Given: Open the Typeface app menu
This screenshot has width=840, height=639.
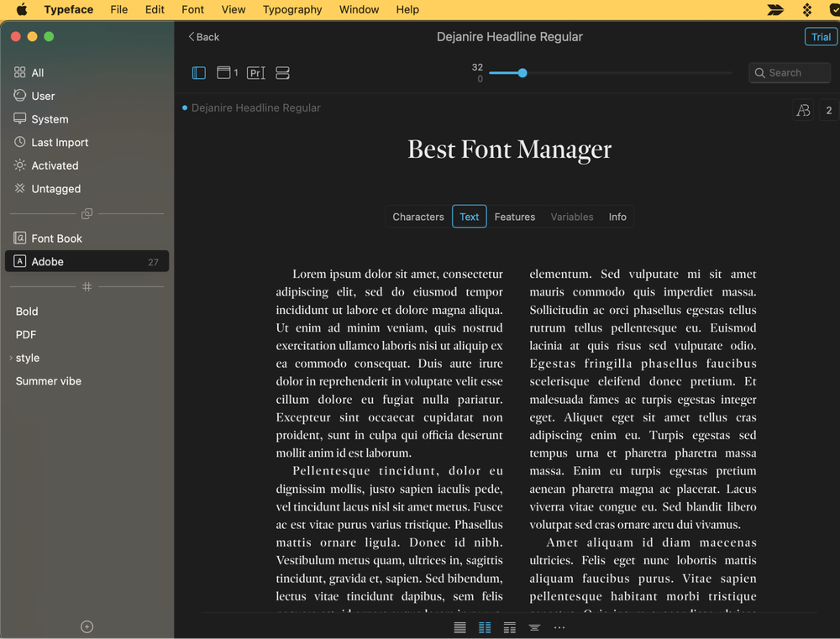Looking at the screenshot, I should click(x=69, y=9).
